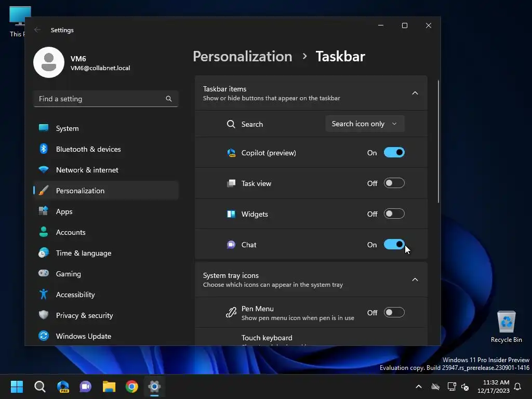Click the Gaming controller icon

point(44,273)
